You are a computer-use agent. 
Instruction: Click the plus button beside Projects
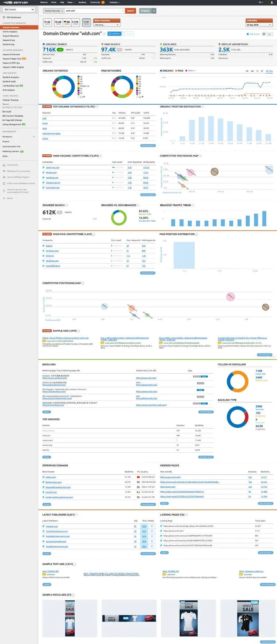(x=154, y=11)
